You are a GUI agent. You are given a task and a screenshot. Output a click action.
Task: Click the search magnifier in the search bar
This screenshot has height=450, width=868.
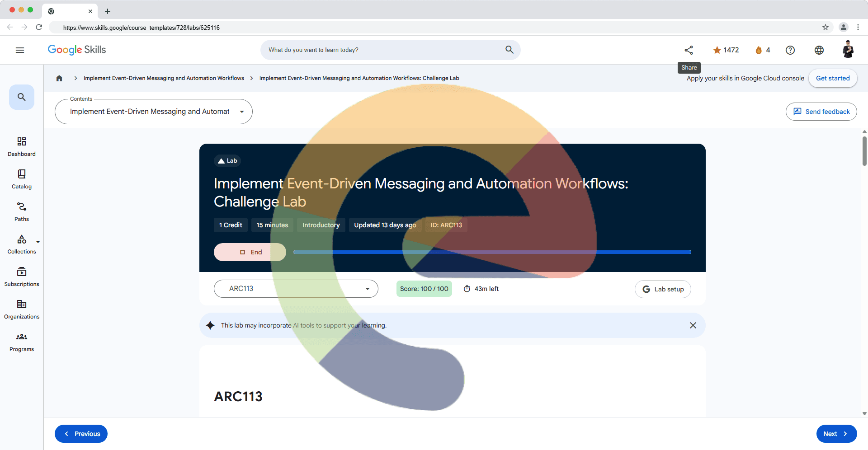(509, 50)
